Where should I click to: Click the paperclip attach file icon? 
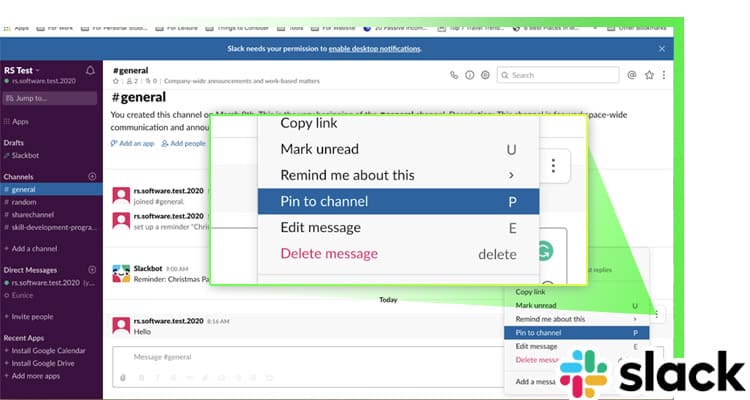pos(123,377)
